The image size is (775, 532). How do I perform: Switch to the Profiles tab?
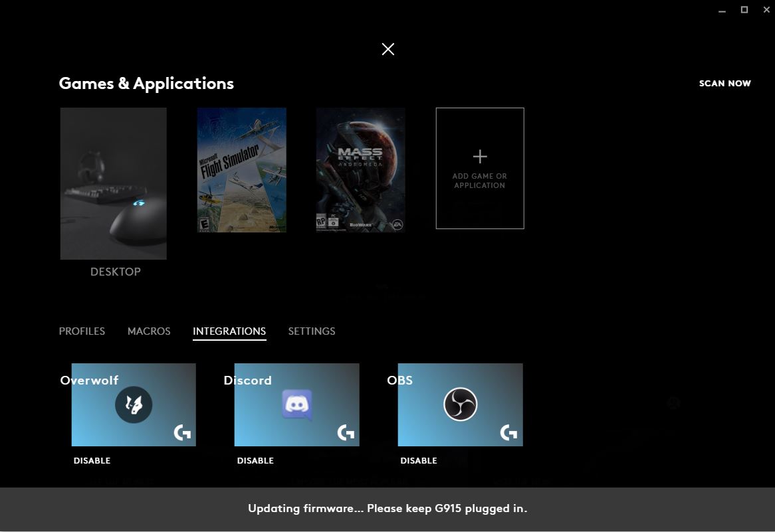pos(82,331)
